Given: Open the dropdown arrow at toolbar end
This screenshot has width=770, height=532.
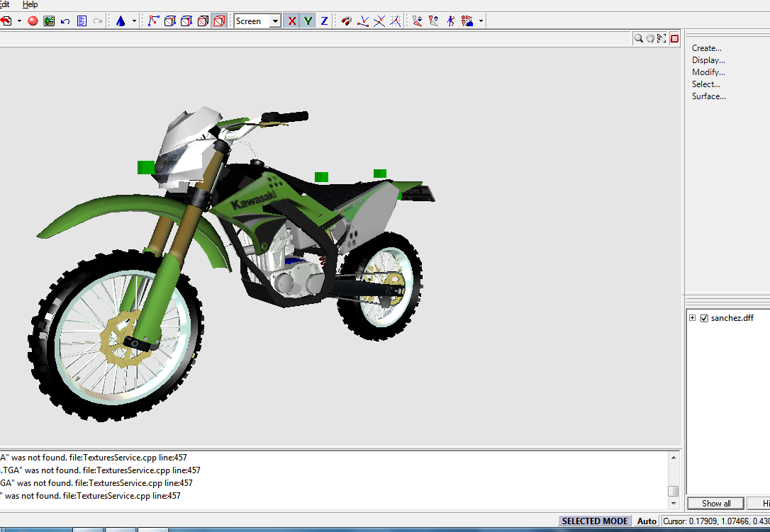Looking at the screenshot, I should (481, 21).
